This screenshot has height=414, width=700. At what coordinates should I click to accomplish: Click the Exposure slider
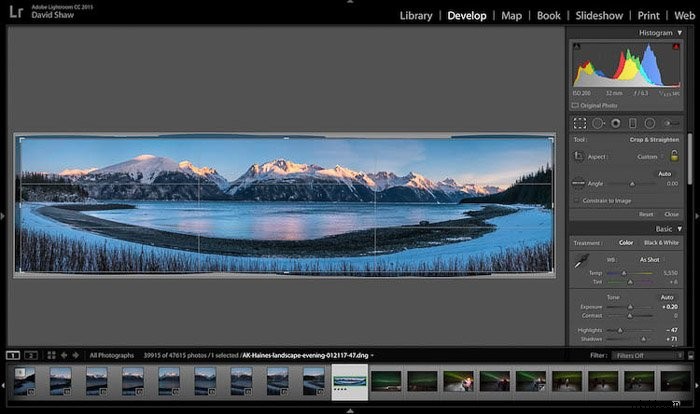click(x=630, y=307)
